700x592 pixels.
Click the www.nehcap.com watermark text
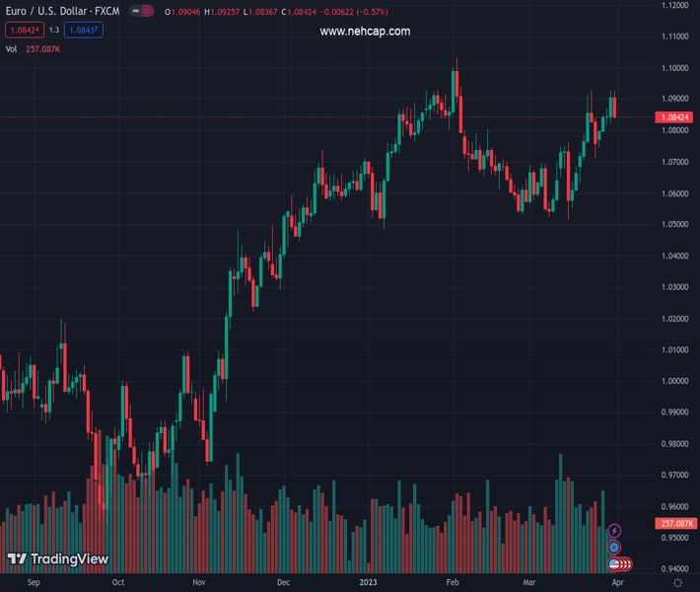364,32
